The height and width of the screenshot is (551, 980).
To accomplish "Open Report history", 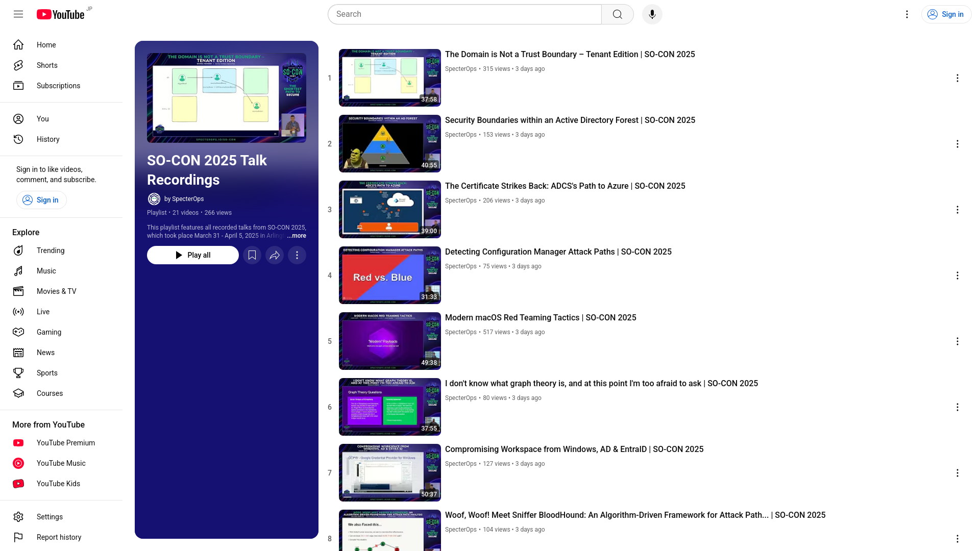I will [x=61, y=537].
